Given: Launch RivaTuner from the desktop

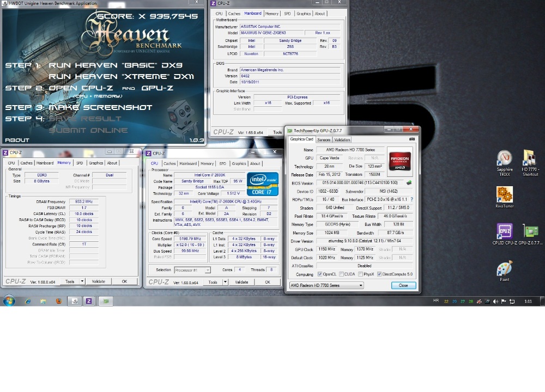Looking at the screenshot, I should pos(504,197).
